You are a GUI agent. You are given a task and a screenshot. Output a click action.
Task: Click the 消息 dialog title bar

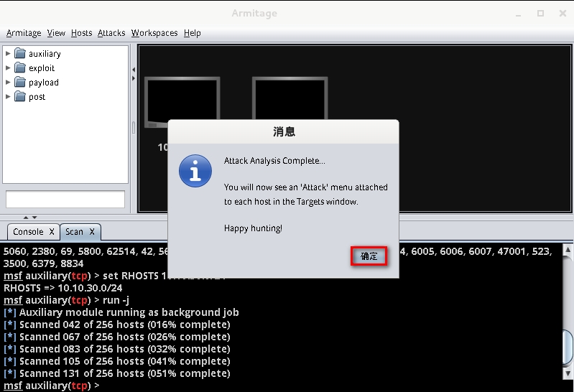pyautogui.click(x=283, y=132)
